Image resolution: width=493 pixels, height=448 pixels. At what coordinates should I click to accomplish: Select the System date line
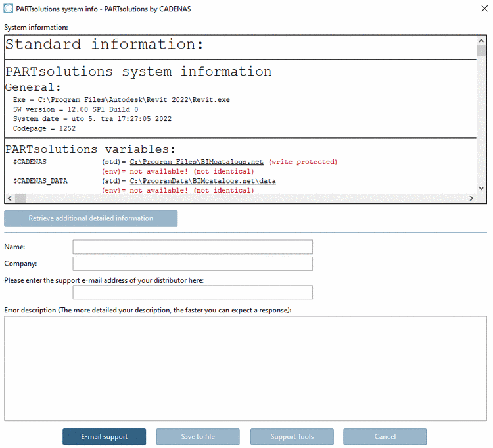[92, 119]
